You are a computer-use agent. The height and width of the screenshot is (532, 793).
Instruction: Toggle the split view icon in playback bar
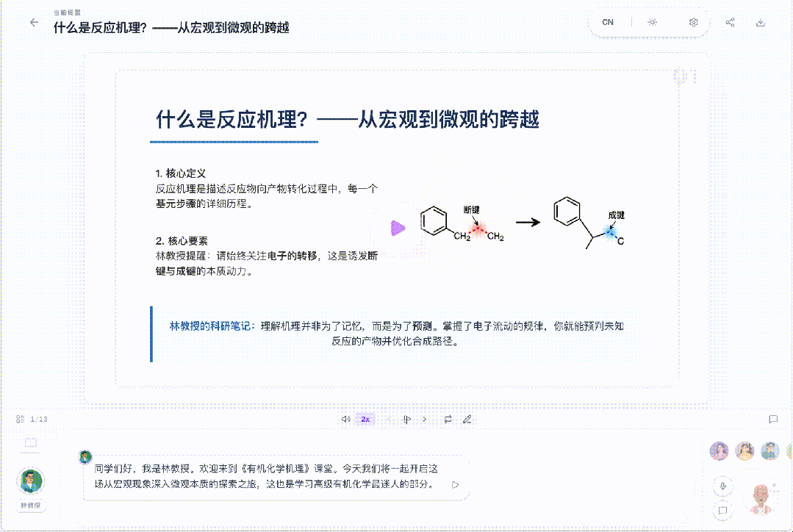click(x=405, y=419)
